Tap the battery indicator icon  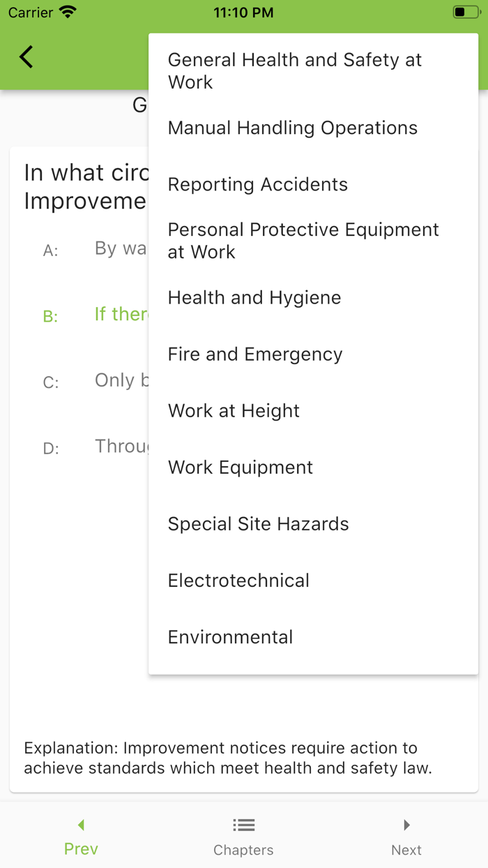(466, 10)
